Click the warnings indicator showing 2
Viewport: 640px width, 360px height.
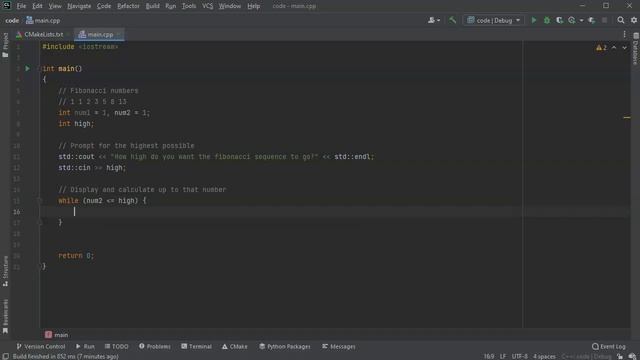tap(601, 48)
